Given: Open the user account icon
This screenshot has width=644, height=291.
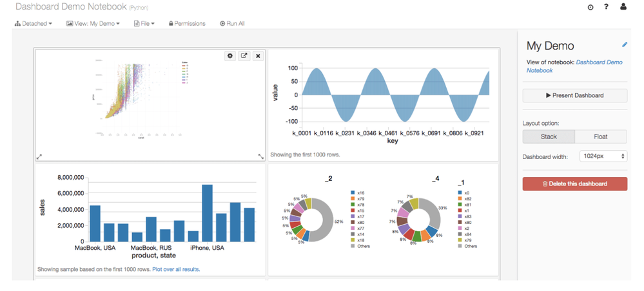Looking at the screenshot, I should click(623, 7).
